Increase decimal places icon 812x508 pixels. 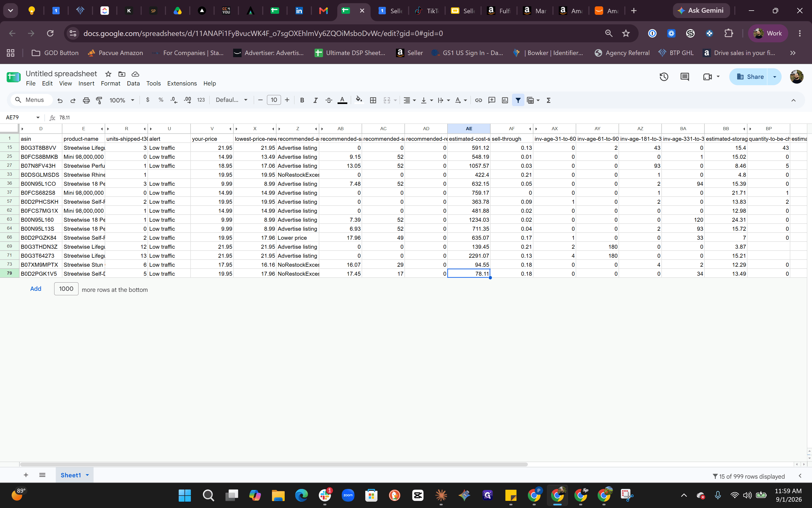click(x=188, y=100)
